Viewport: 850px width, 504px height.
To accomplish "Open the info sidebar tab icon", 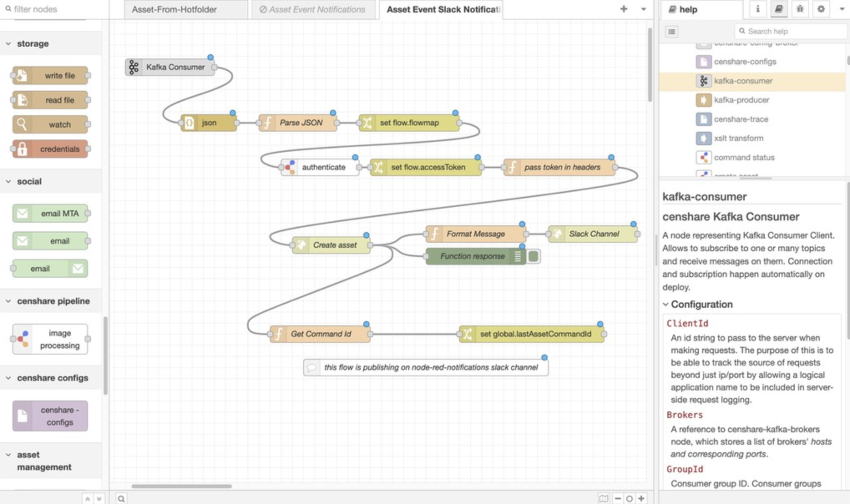I will [758, 9].
